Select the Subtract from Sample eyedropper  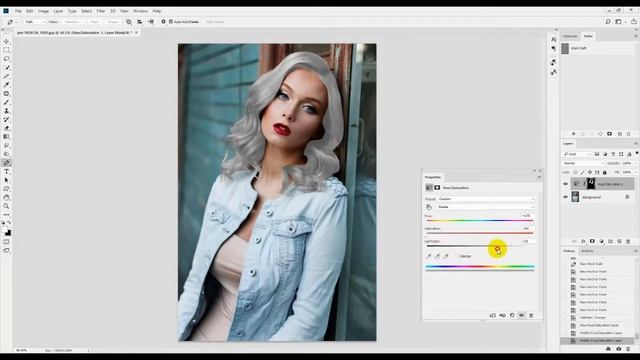point(446,256)
